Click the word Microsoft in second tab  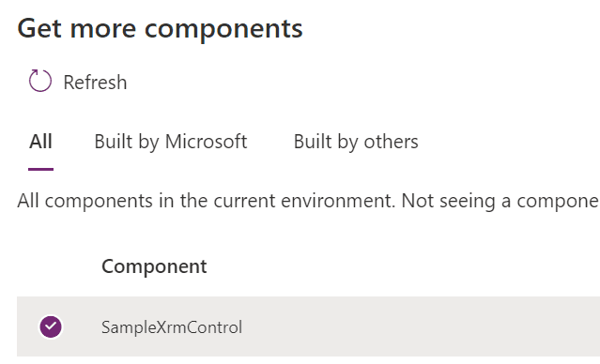click(207, 142)
